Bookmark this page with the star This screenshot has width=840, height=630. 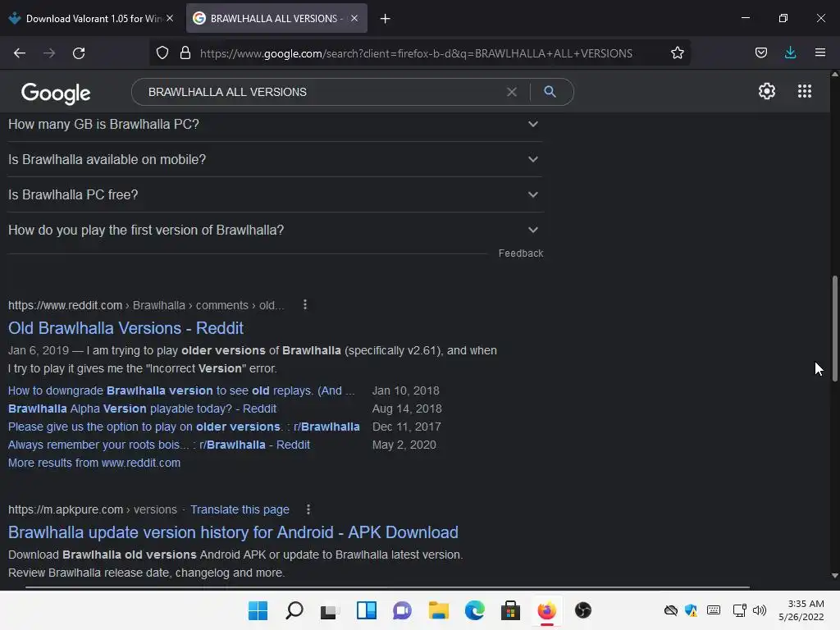coord(677,53)
